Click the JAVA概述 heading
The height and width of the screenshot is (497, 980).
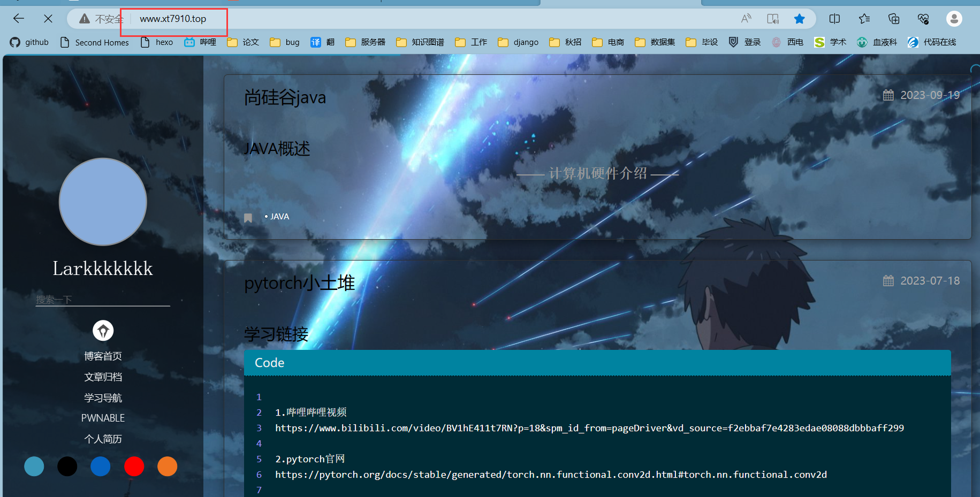point(277,149)
